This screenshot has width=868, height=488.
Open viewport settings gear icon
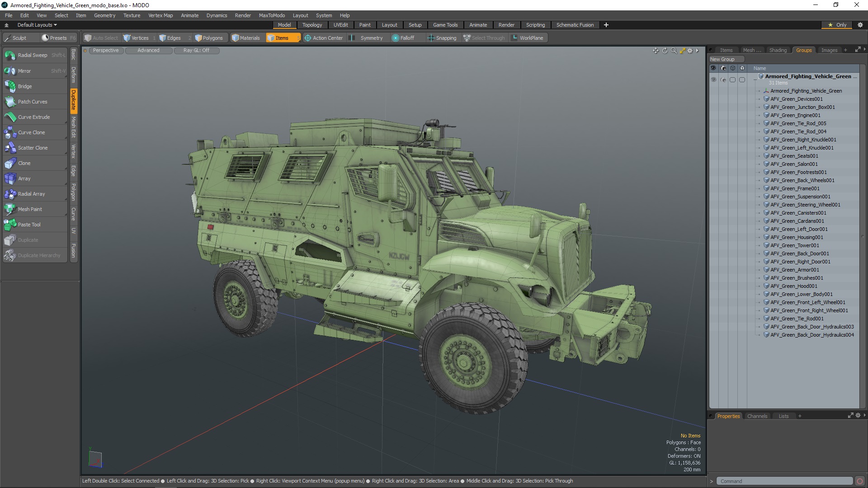[690, 51]
